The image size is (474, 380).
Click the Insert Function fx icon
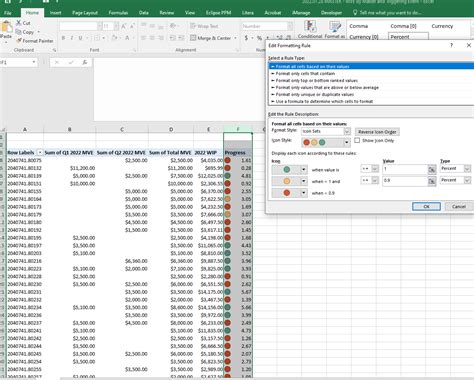tap(85, 62)
